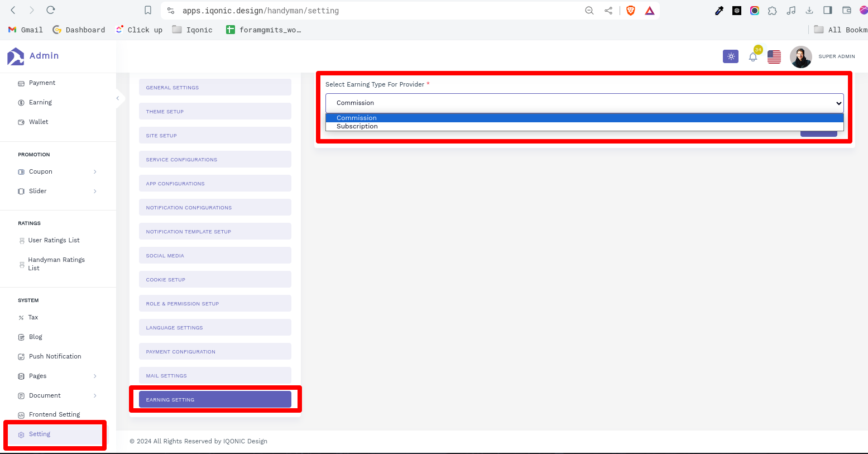Image resolution: width=868 pixels, height=454 pixels.
Task: Switch to Notification Template Setup tab
Action: pos(215,231)
